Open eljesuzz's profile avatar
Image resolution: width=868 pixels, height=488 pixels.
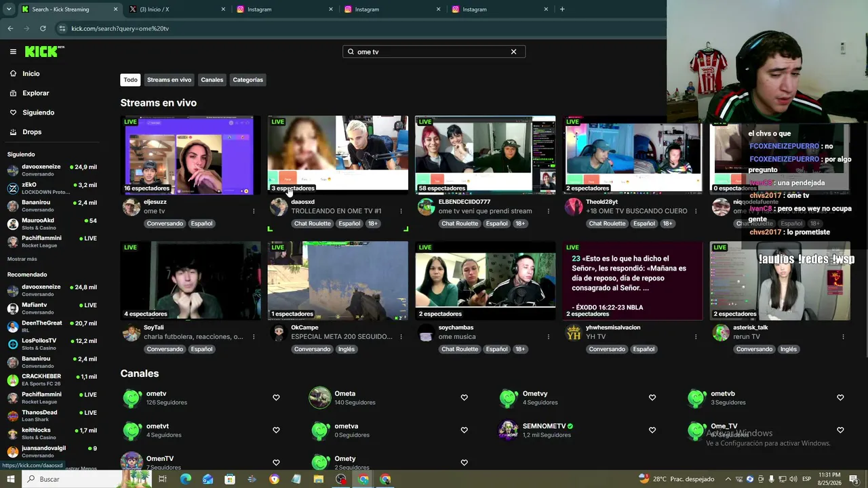(x=131, y=207)
